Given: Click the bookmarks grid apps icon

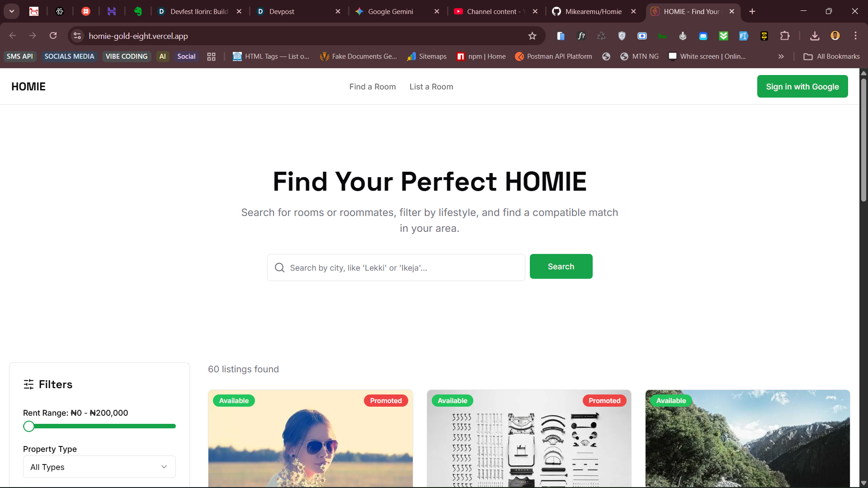Looking at the screenshot, I should tap(211, 56).
